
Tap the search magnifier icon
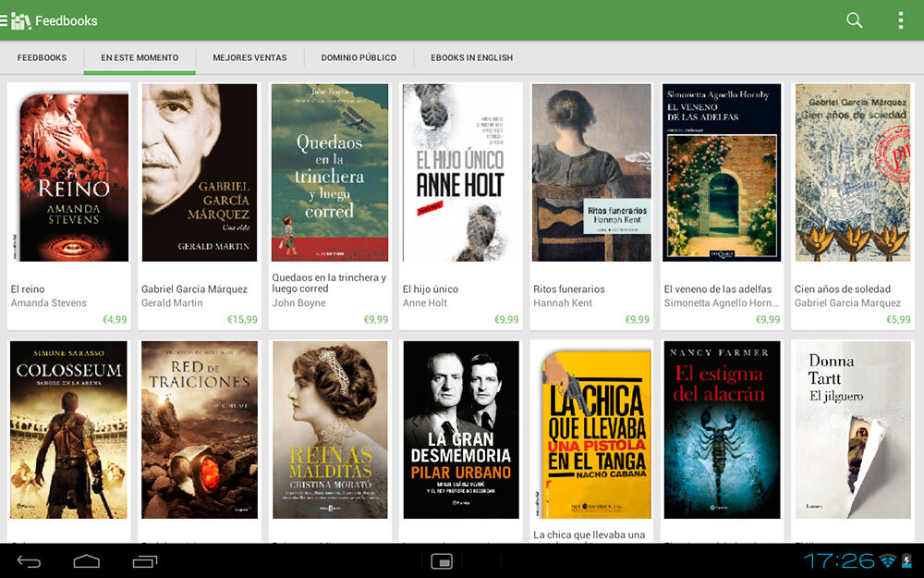click(855, 20)
